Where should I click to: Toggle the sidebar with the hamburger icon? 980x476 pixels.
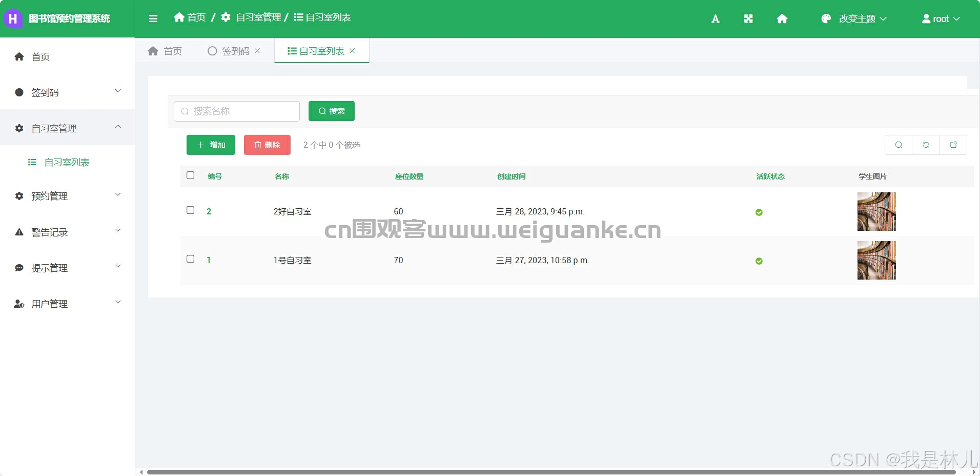tap(153, 18)
